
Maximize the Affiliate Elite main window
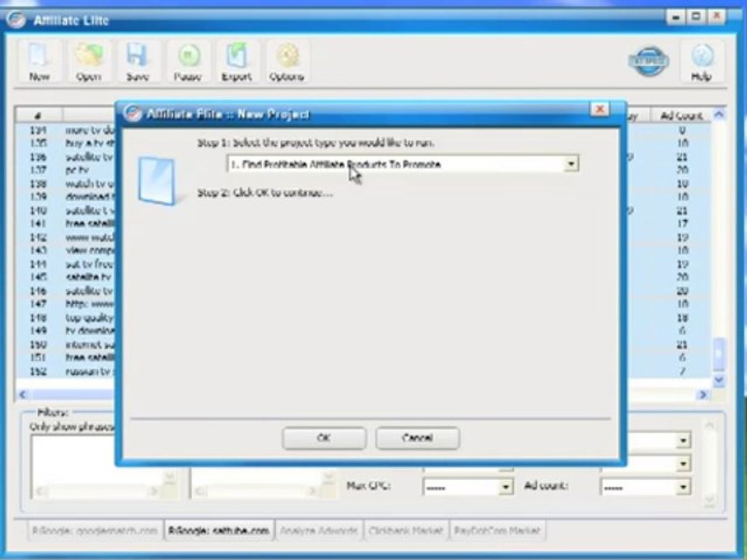(x=696, y=17)
